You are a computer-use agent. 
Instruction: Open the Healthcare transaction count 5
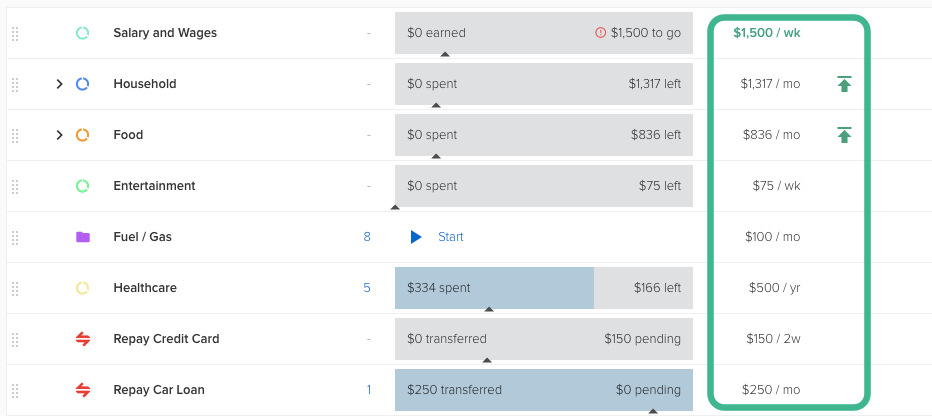click(x=367, y=288)
